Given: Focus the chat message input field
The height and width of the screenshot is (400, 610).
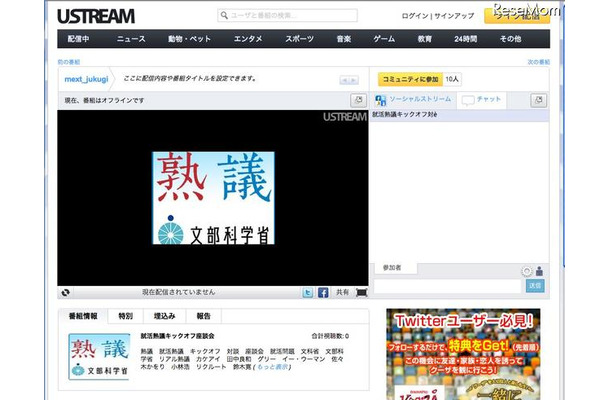Looking at the screenshot, I should [447, 286].
